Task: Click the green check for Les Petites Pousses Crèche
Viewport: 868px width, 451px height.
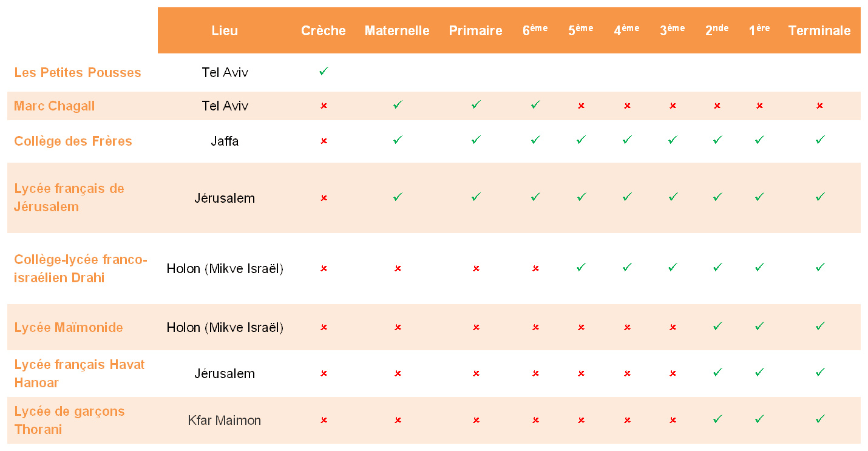Action: point(324,72)
